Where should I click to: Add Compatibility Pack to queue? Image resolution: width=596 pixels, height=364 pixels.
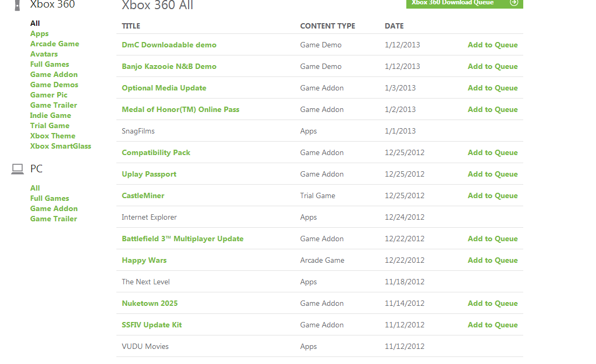[x=493, y=153]
